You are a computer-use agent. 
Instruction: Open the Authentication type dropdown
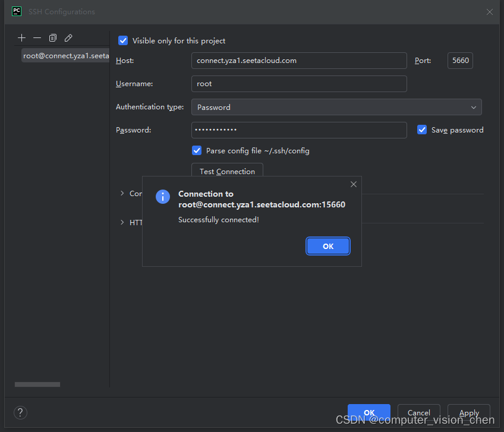click(336, 107)
